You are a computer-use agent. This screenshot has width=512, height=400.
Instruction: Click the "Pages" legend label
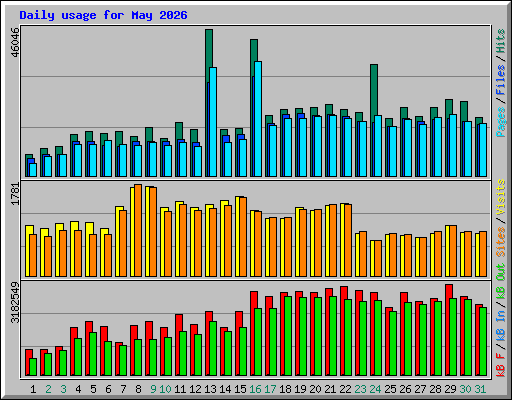501,122
